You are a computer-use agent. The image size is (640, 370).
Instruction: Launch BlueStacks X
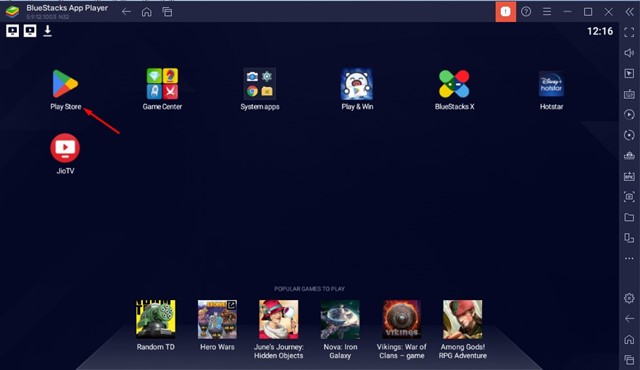454,84
